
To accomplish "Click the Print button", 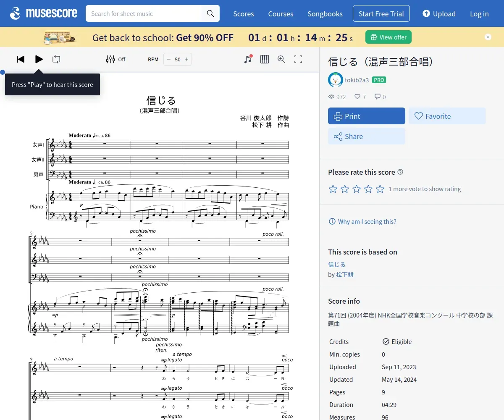I will 367,116.
